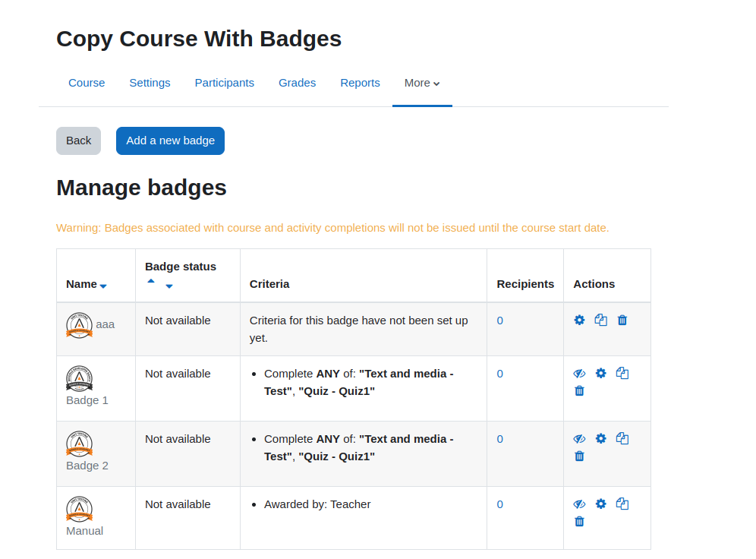
Task: Click the Badge 2 image
Action: coord(79,444)
